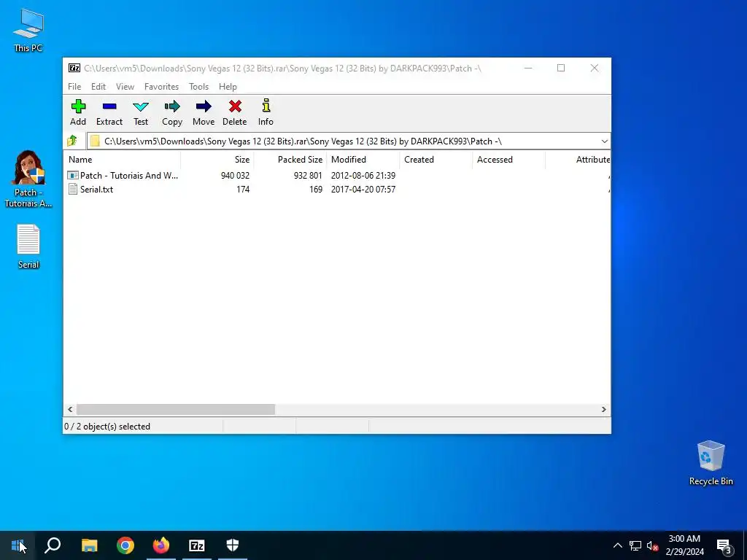This screenshot has height=560, width=747.
Task: Maximize the 7-Zip window
Action: (561, 68)
